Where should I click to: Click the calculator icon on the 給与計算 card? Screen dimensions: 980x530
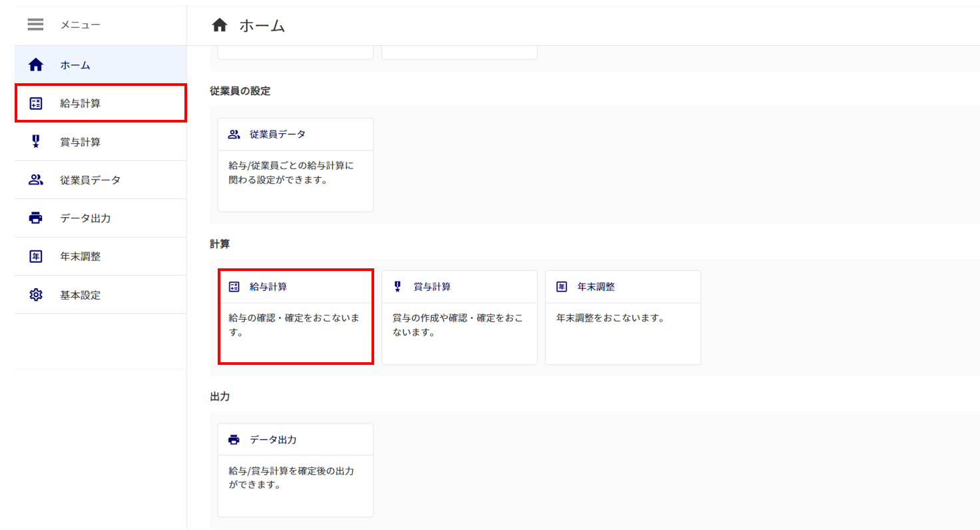coord(234,287)
